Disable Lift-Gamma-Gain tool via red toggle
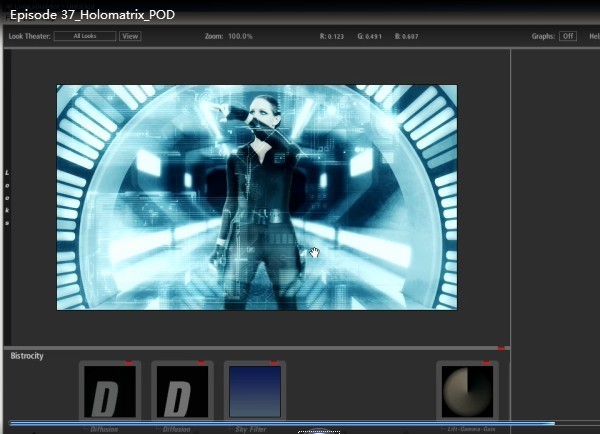Viewport: 600px width, 434px height. tap(486, 363)
